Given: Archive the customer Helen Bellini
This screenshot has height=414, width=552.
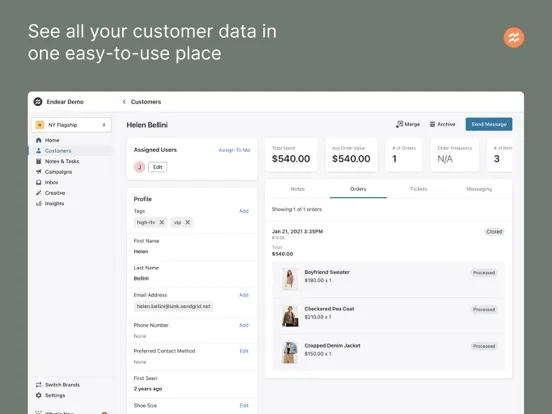Looking at the screenshot, I should [x=443, y=124].
